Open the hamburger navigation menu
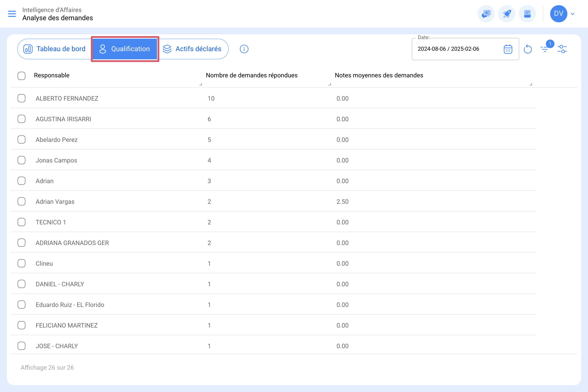The image size is (588, 392). [x=12, y=14]
